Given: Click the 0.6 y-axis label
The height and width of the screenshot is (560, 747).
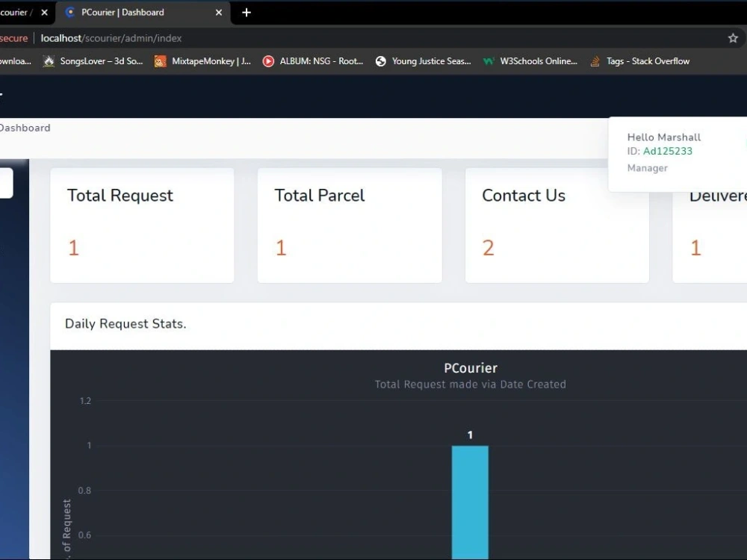Looking at the screenshot, I should coord(84,535).
